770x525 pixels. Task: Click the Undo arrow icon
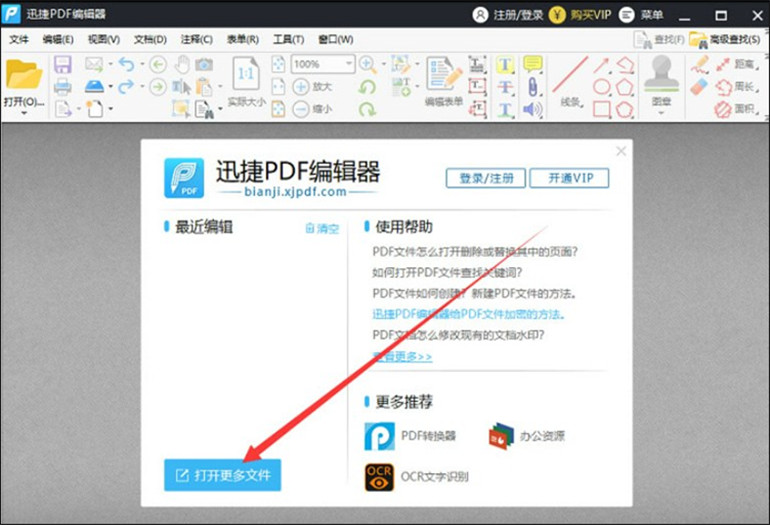coord(127,64)
